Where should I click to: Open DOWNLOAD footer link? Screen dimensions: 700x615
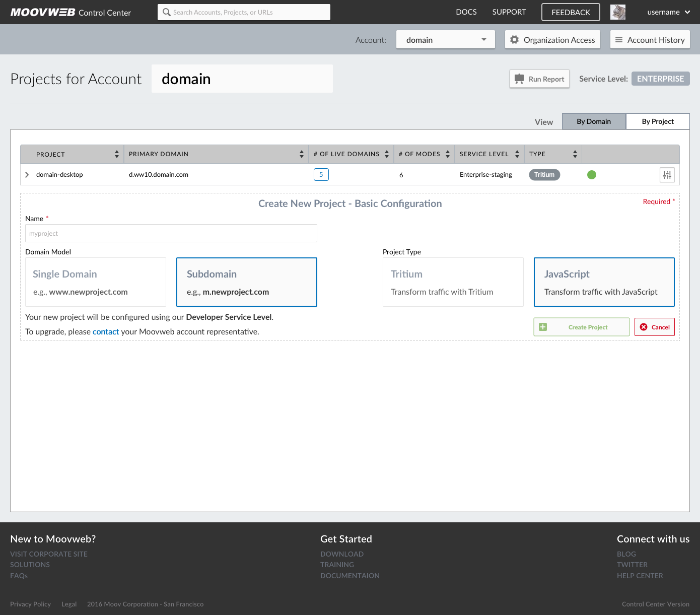point(342,554)
